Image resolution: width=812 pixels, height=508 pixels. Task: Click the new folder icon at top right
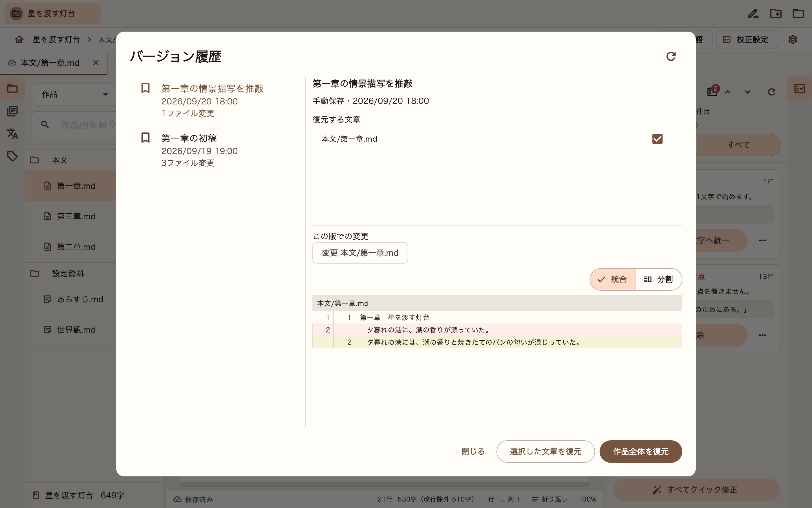[x=776, y=14]
